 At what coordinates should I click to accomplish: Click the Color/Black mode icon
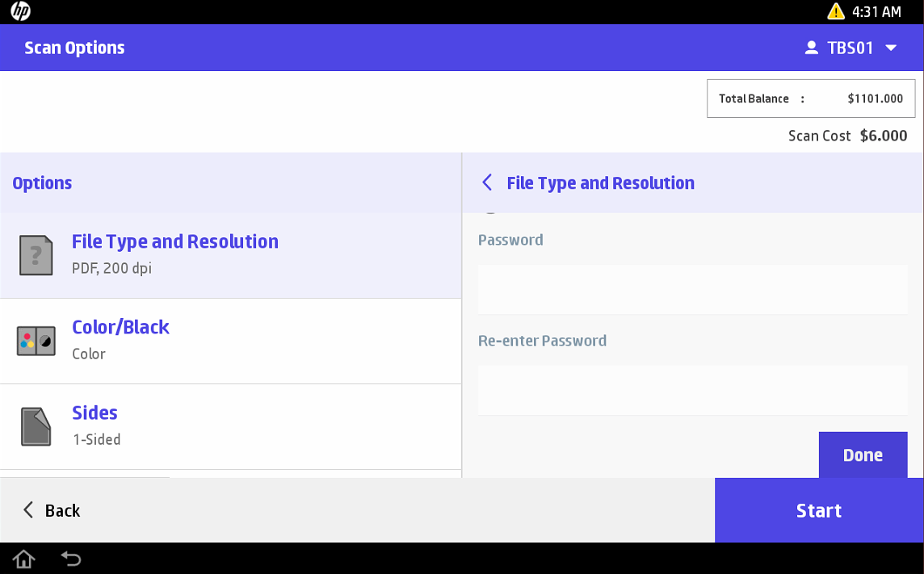pyautogui.click(x=36, y=341)
